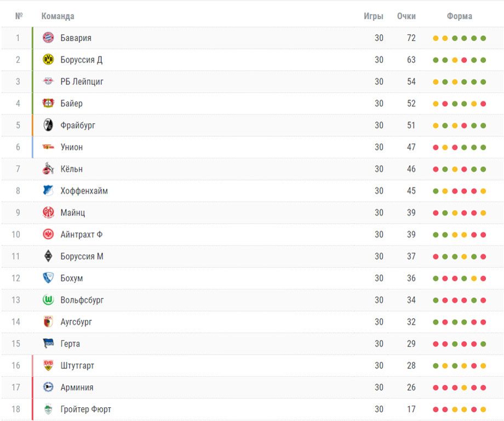Select the Герта flag logo

tap(48, 343)
